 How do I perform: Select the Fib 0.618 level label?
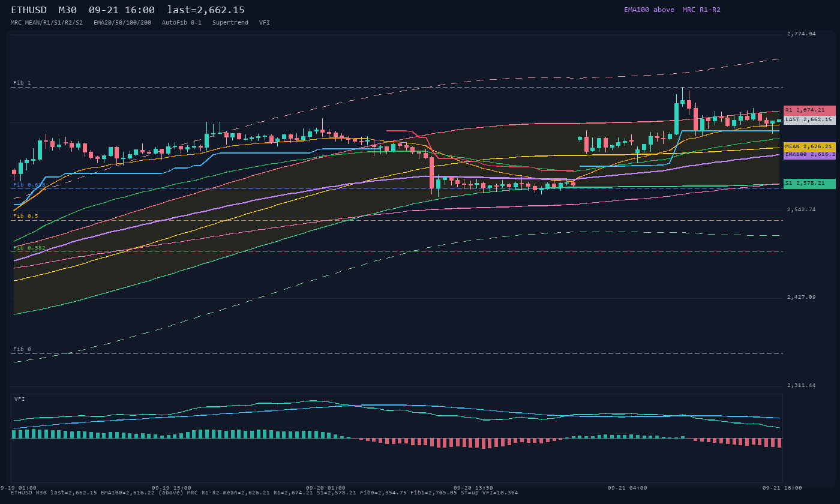coord(29,185)
